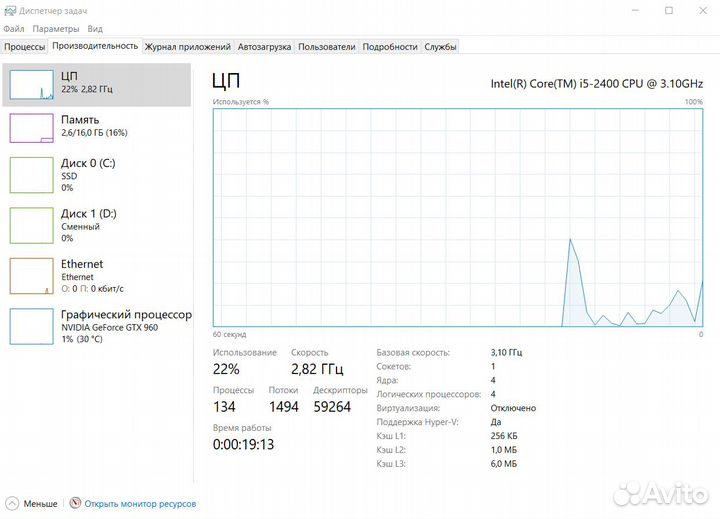Click the Ethernet heading in the sidebar
This screenshot has width=720, height=519.
click(x=82, y=264)
